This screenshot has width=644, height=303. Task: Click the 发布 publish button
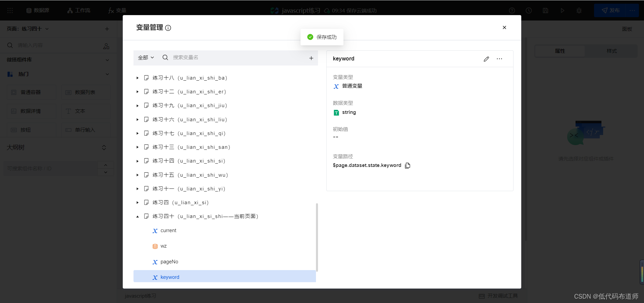610,10
